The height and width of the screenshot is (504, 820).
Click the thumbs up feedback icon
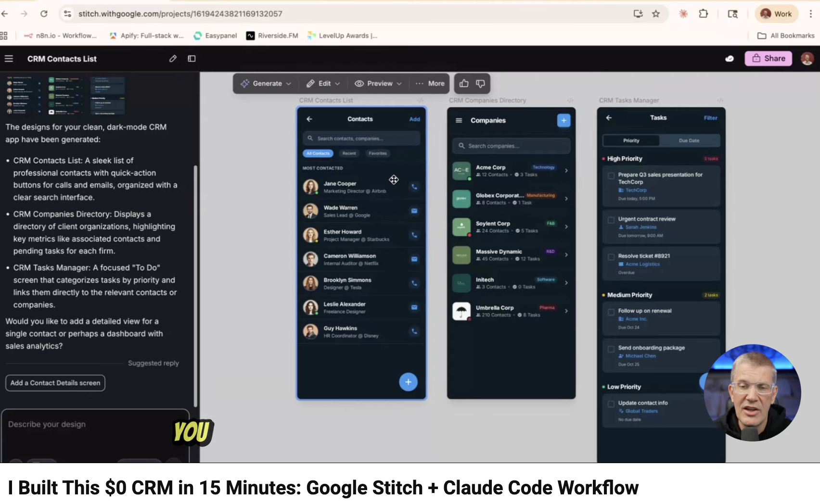[464, 83]
